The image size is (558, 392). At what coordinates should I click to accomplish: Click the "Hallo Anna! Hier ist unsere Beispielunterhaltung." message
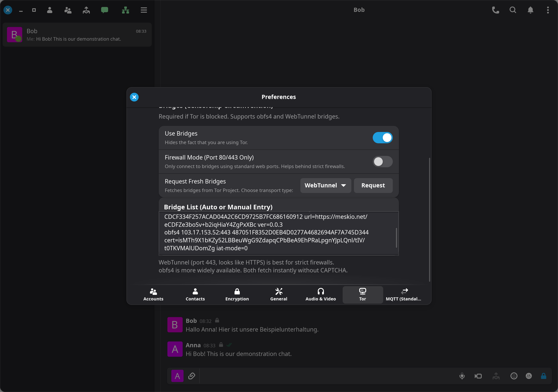pyautogui.click(x=252, y=329)
